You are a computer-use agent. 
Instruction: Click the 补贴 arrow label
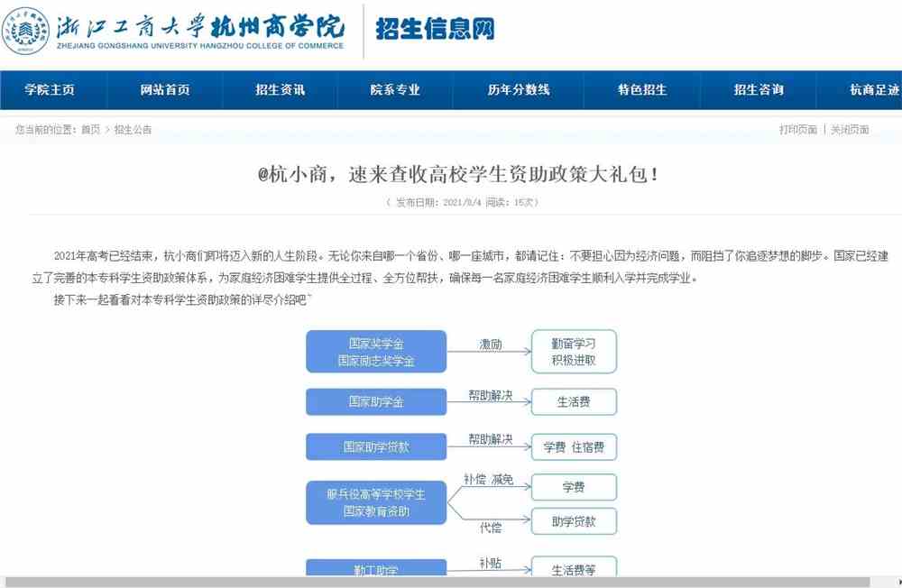(490, 564)
